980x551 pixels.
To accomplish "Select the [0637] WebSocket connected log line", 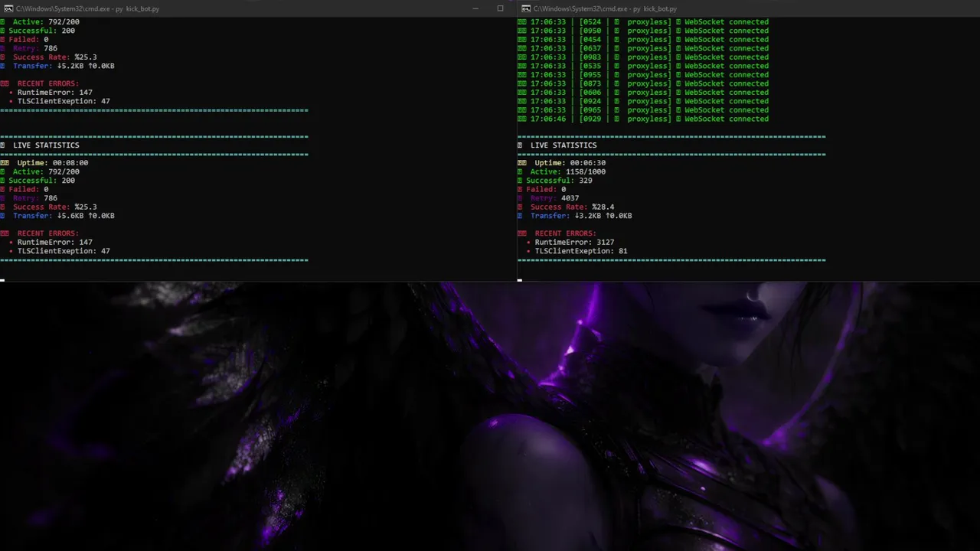I will tap(643, 48).
